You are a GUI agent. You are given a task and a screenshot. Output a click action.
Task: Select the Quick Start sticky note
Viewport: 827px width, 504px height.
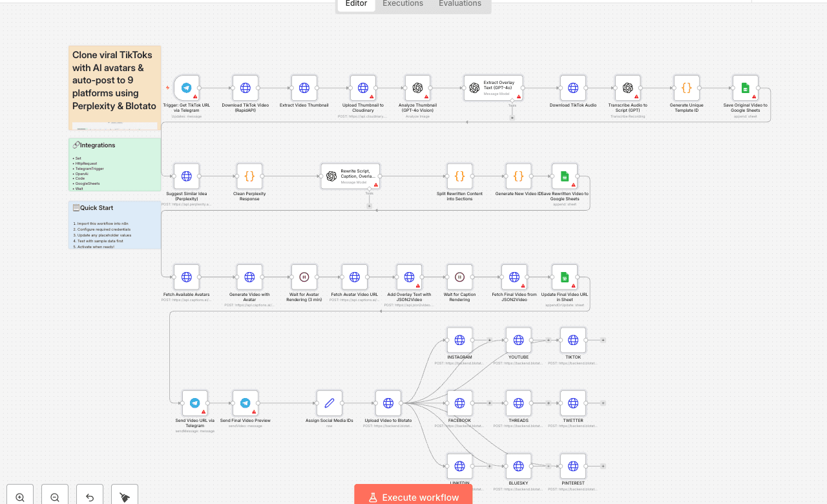114,226
